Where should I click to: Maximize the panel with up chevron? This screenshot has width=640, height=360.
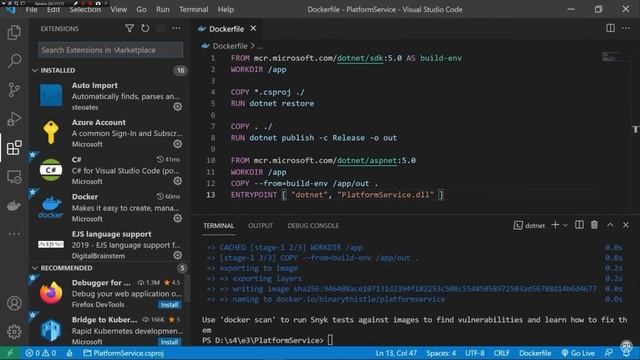[610, 225]
